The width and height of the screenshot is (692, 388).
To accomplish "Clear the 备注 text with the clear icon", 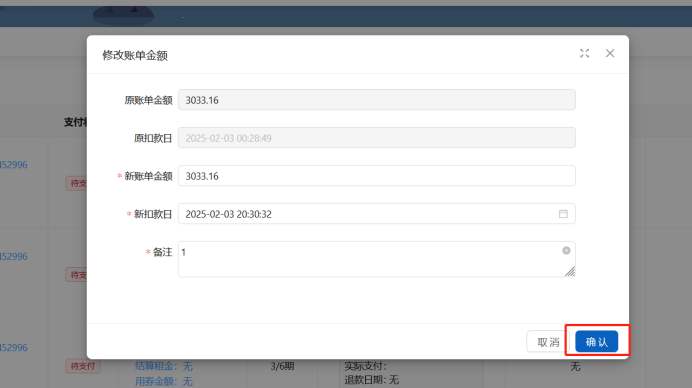I will [566, 251].
